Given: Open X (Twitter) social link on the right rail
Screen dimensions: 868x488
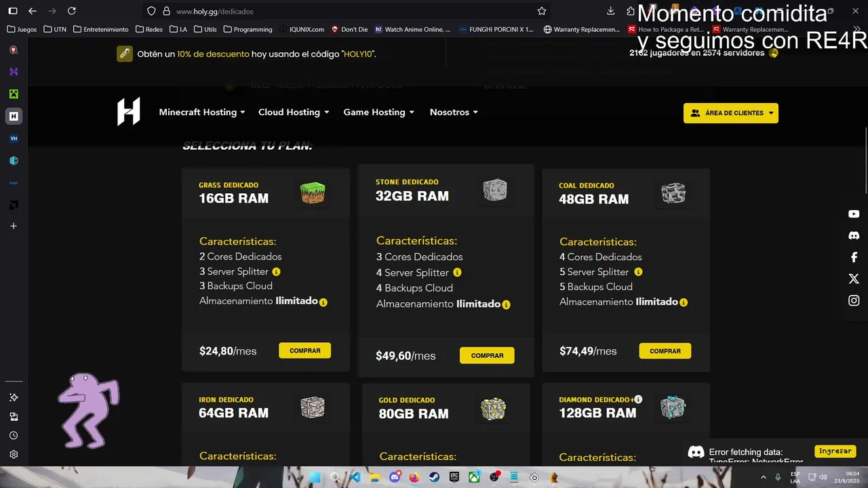Looking at the screenshot, I should 854,279.
